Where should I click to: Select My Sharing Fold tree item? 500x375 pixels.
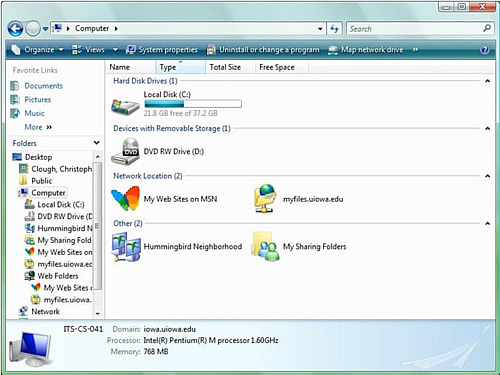[x=64, y=240]
